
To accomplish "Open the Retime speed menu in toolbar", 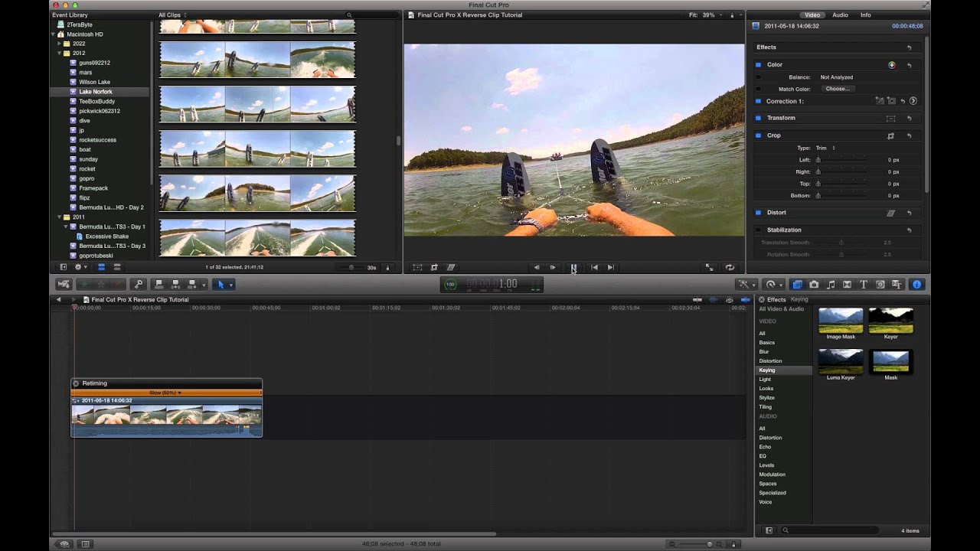I will click(773, 284).
